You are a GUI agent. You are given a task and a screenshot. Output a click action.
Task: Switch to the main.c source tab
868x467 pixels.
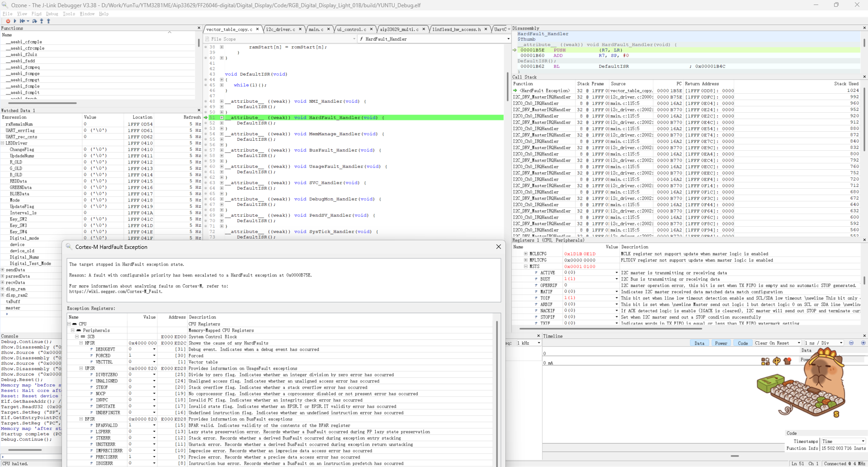(316, 29)
